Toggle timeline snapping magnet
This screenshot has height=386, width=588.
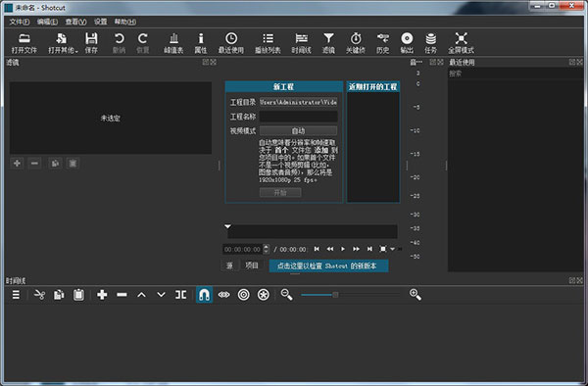point(204,295)
